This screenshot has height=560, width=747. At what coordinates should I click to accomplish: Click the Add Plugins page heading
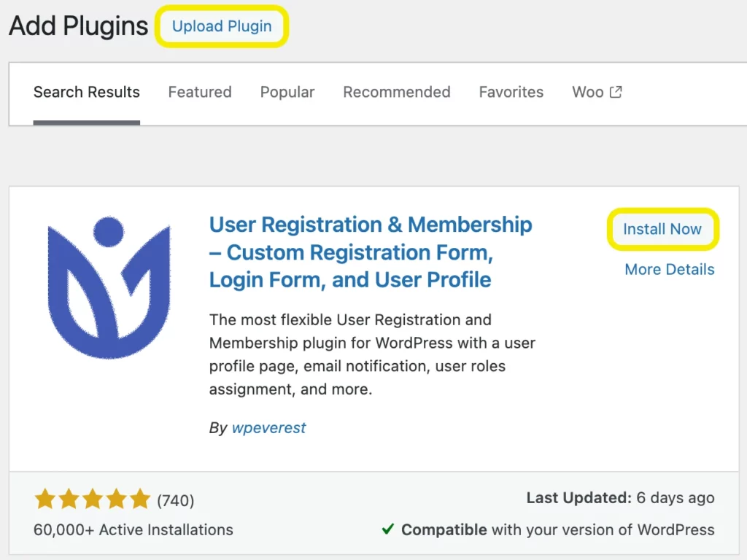click(79, 26)
